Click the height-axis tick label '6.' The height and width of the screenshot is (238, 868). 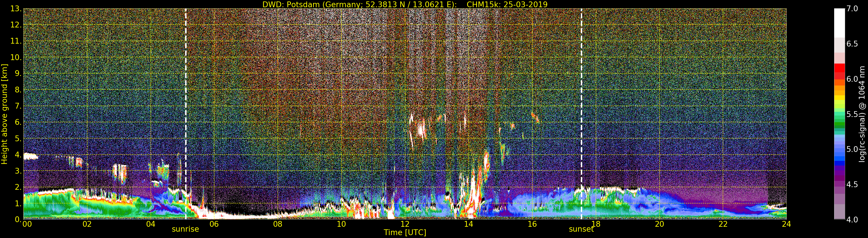(x=18, y=122)
